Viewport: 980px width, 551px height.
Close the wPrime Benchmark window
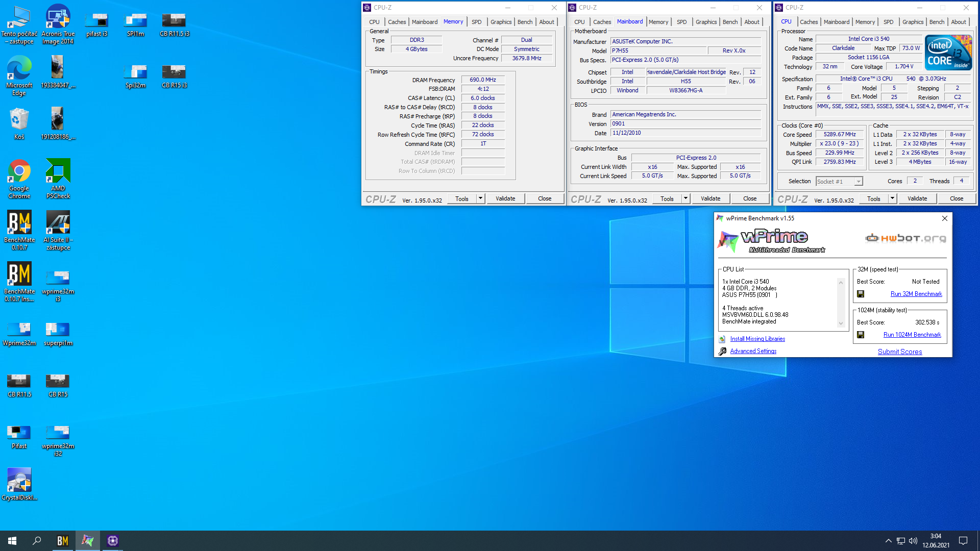pos(944,218)
